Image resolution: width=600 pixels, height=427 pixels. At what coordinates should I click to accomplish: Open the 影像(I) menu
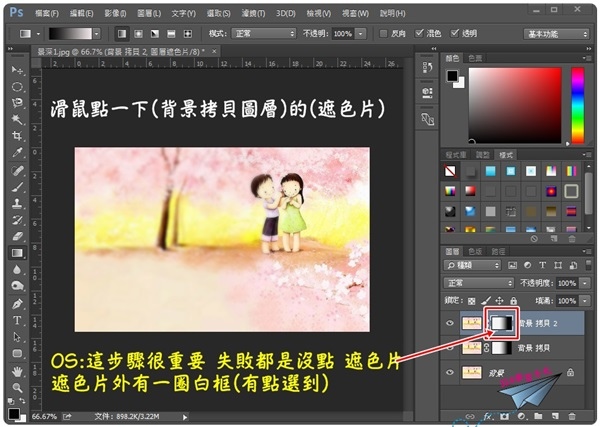(x=115, y=14)
